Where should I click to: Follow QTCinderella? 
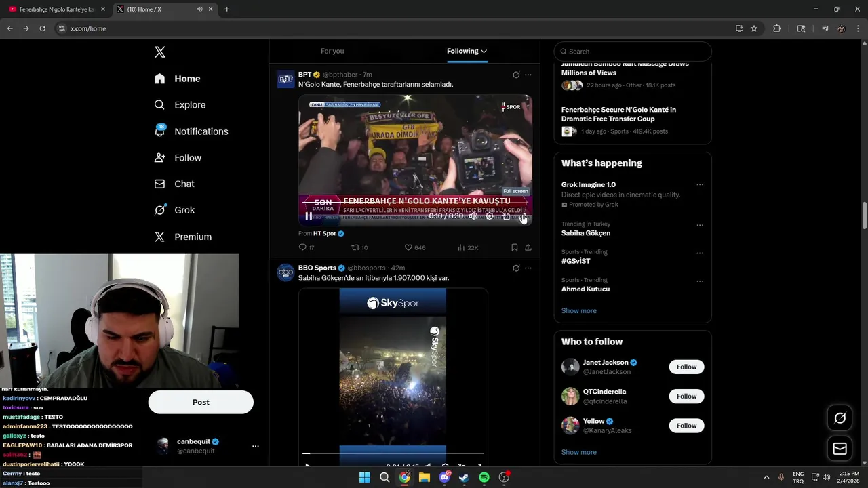[x=686, y=396]
